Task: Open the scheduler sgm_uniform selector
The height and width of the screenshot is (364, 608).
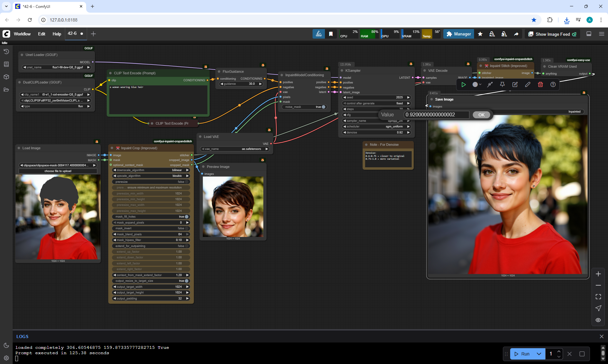Action: pyautogui.click(x=377, y=126)
